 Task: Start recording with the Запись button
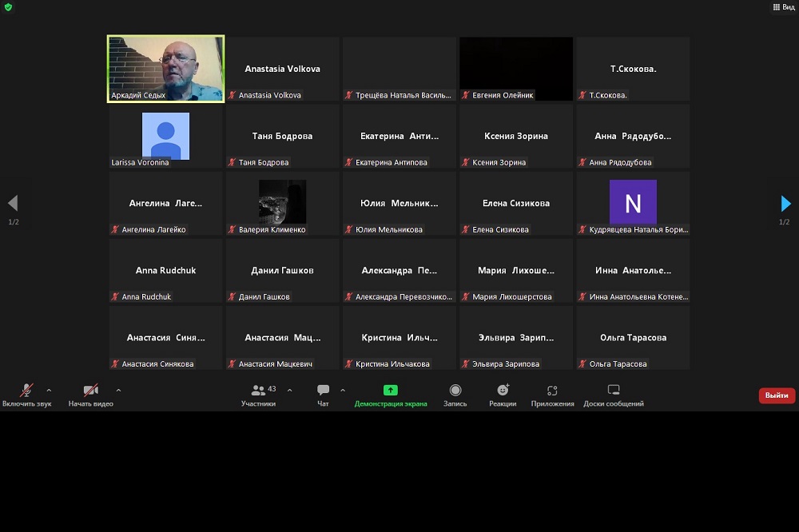pos(455,395)
